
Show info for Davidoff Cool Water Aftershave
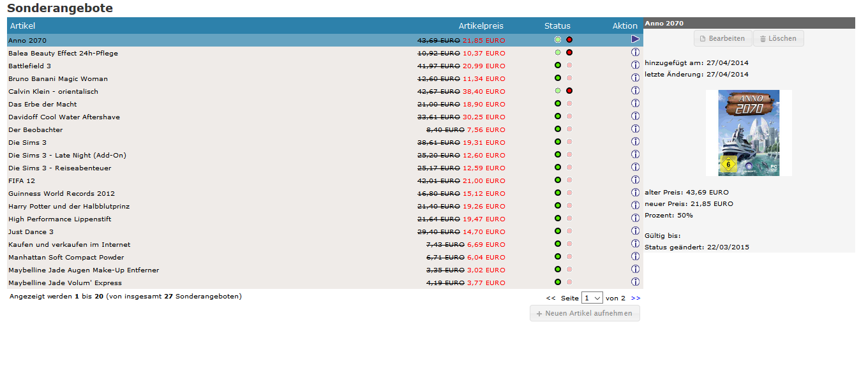pyautogui.click(x=635, y=116)
